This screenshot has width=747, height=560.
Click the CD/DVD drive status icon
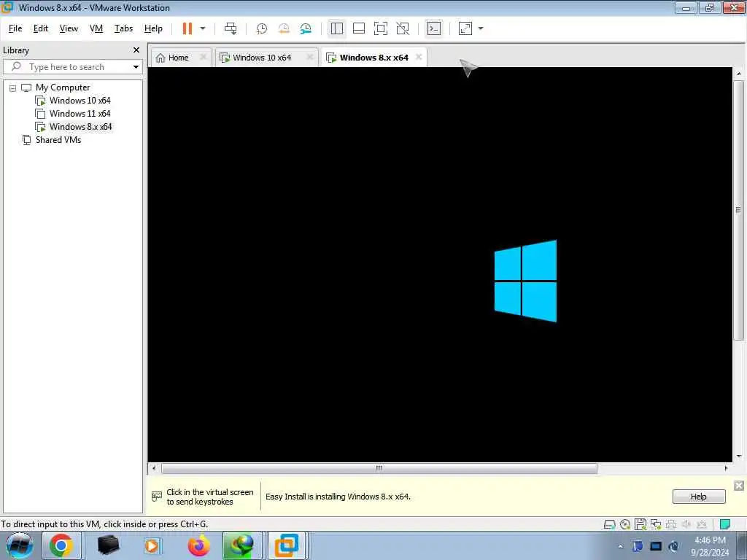[x=625, y=524]
